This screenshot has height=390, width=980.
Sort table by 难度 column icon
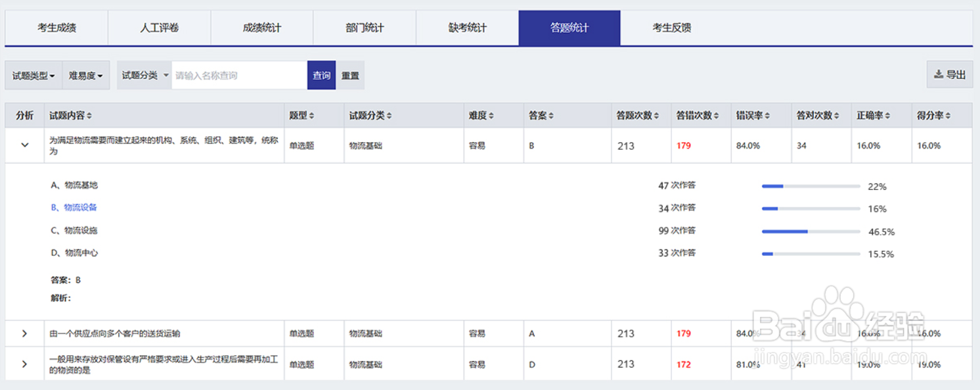[x=491, y=116]
